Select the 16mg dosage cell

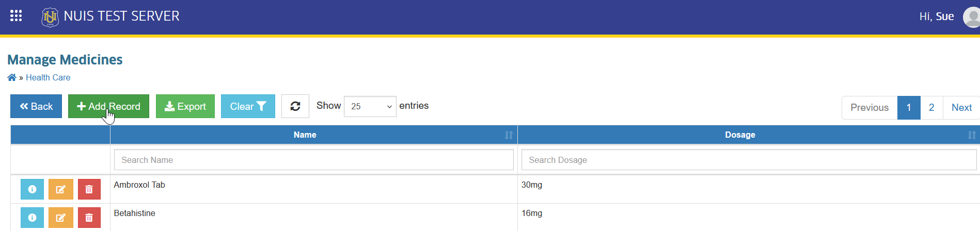coord(749,217)
